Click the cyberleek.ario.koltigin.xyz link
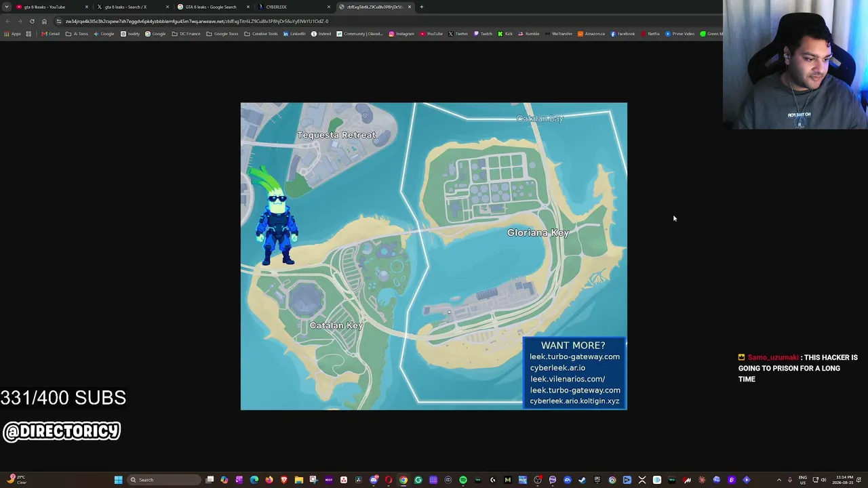 (574, 401)
